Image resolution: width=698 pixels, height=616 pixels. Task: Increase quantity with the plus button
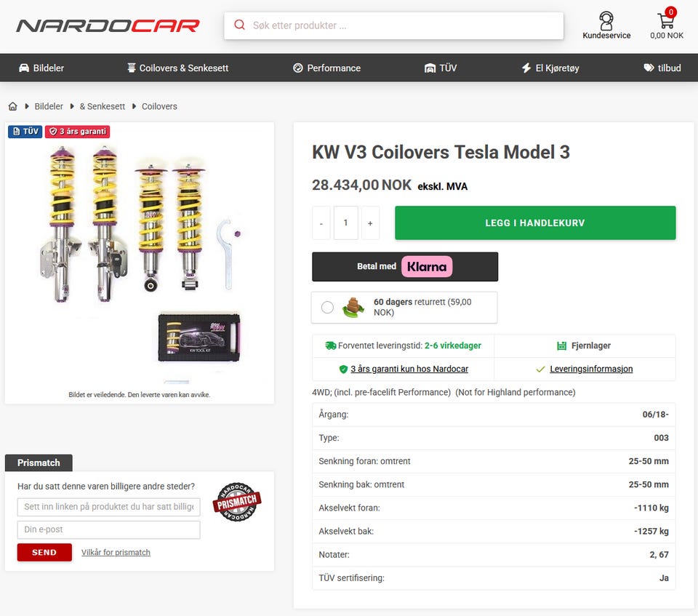pyautogui.click(x=370, y=223)
